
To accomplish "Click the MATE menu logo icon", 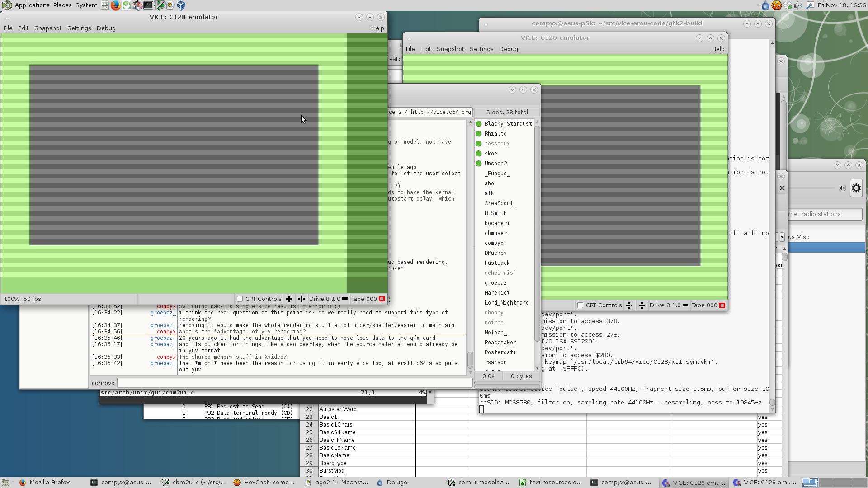I will [7, 5].
